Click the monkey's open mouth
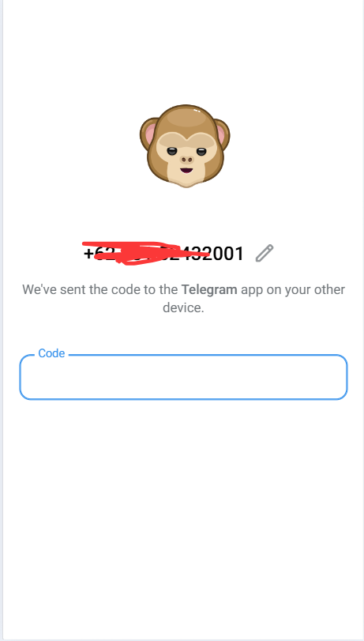This screenshot has height=641, width=364. [x=186, y=171]
